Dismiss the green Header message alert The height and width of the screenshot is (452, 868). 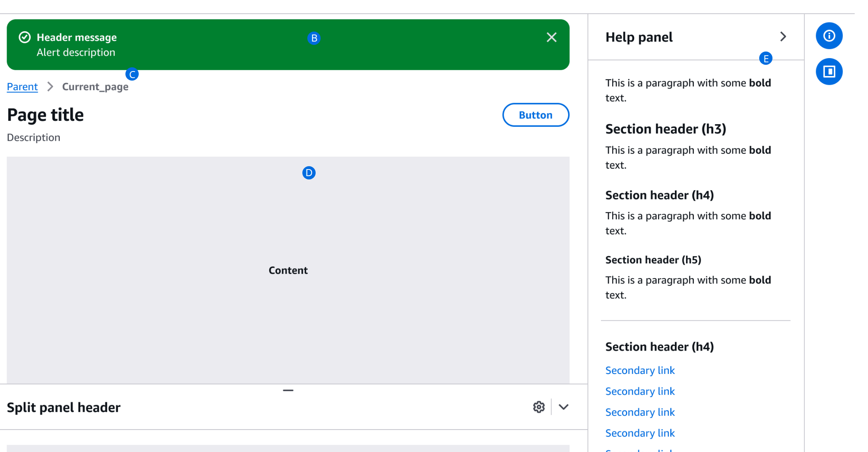coord(552,37)
